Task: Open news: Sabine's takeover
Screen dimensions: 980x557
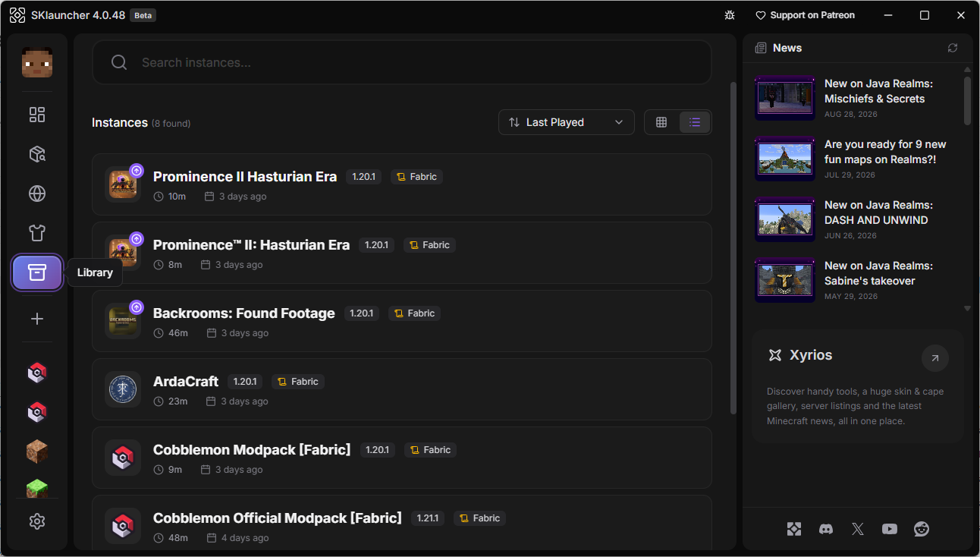Action: click(x=878, y=273)
